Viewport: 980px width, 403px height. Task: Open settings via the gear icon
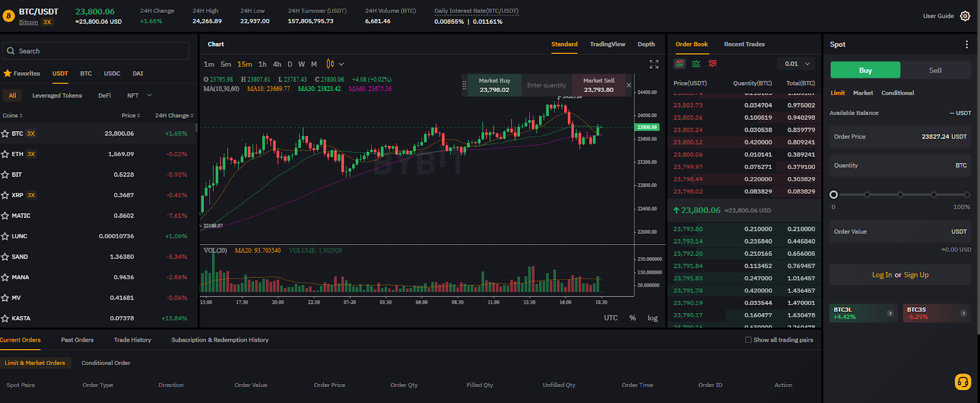pyautogui.click(x=965, y=16)
